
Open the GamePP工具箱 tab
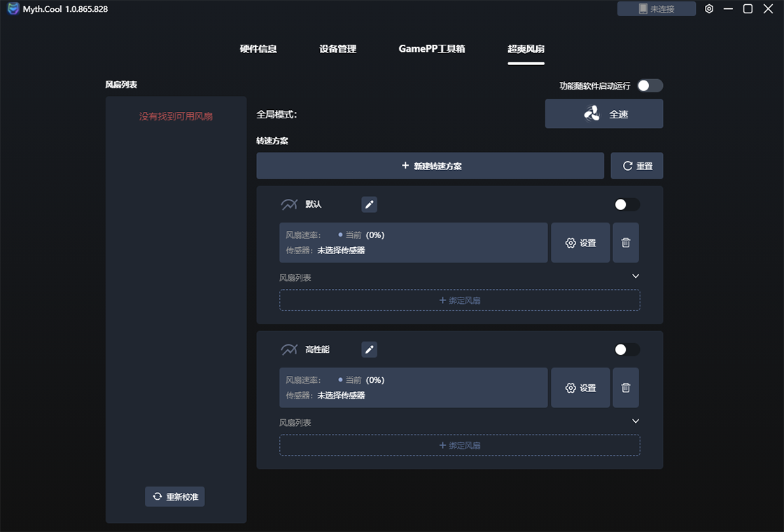click(x=432, y=49)
